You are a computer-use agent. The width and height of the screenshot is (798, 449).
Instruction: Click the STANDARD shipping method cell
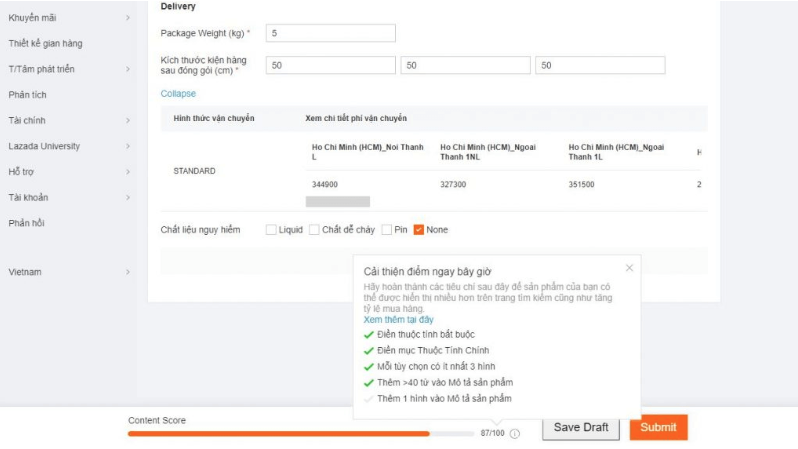click(194, 171)
